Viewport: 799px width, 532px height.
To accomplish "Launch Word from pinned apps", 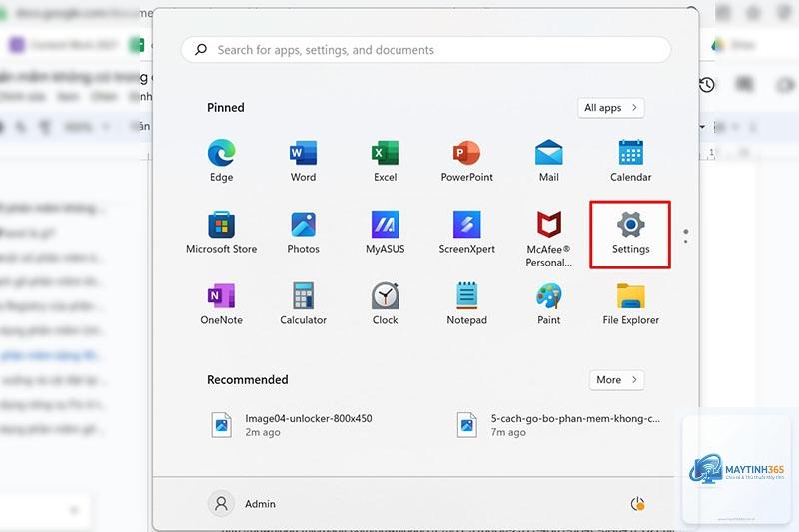I will pyautogui.click(x=304, y=161).
